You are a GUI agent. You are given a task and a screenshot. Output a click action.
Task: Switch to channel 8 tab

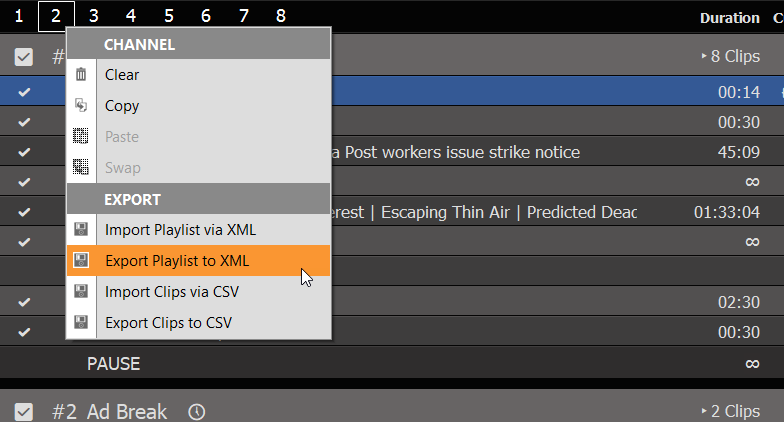click(281, 16)
